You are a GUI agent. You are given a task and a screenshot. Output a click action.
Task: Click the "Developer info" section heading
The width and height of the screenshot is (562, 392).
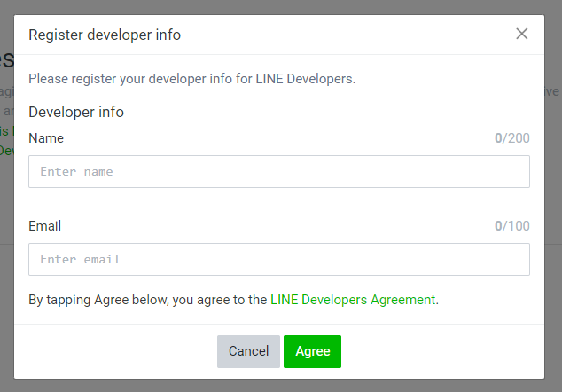point(76,112)
